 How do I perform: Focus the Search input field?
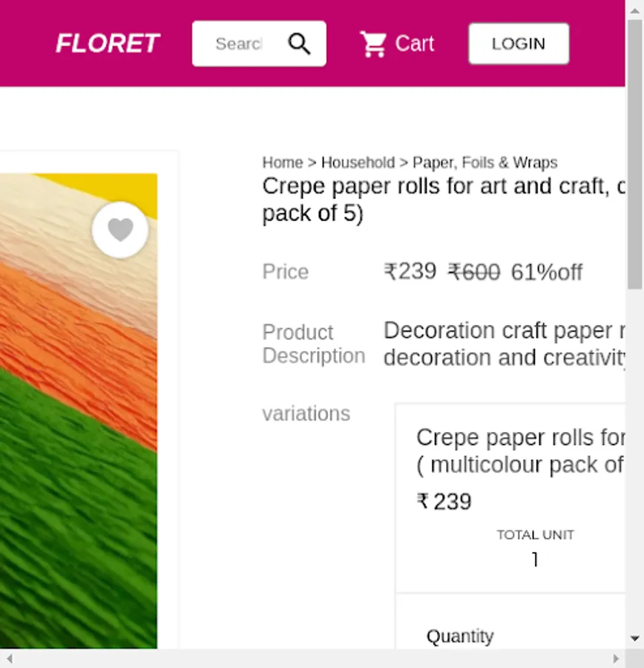[240, 44]
